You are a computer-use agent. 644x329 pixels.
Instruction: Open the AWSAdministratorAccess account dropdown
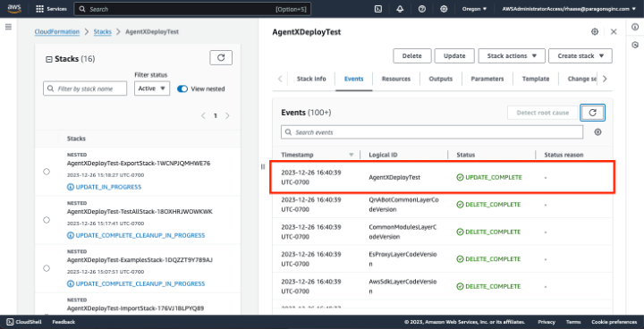[x=569, y=9]
